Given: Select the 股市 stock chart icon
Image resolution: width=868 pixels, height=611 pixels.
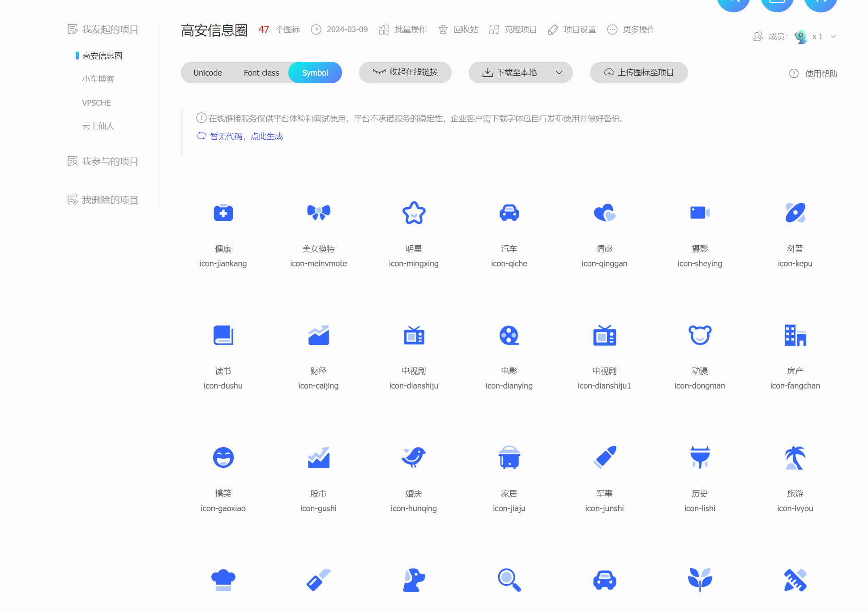Looking at the screenshot, I should click(x=318, y=457).
